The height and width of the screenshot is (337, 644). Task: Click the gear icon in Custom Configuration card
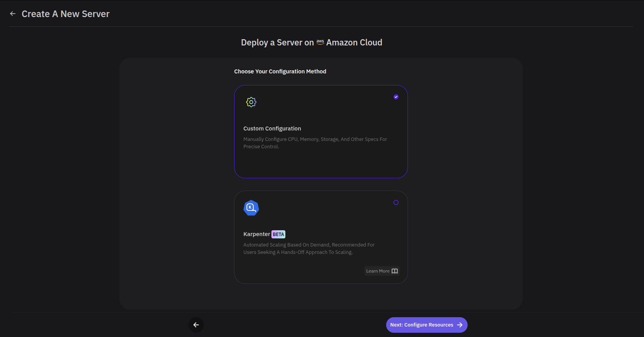pos(251,102)
